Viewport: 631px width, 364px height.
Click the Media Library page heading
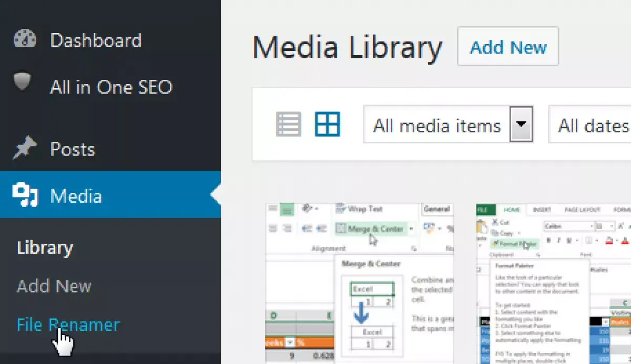(x=347, y=47)
